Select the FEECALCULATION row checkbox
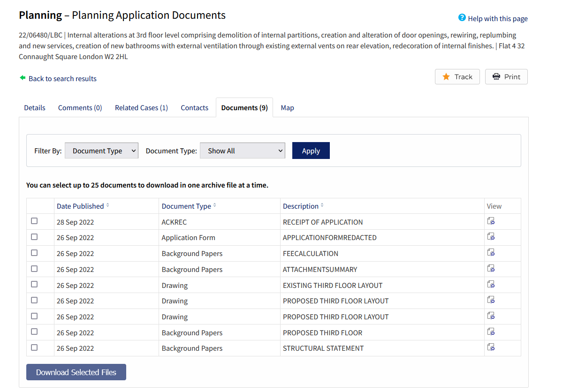Image resolution: width=563 pixels, height=392 pixels. click(x=34, y=253)
